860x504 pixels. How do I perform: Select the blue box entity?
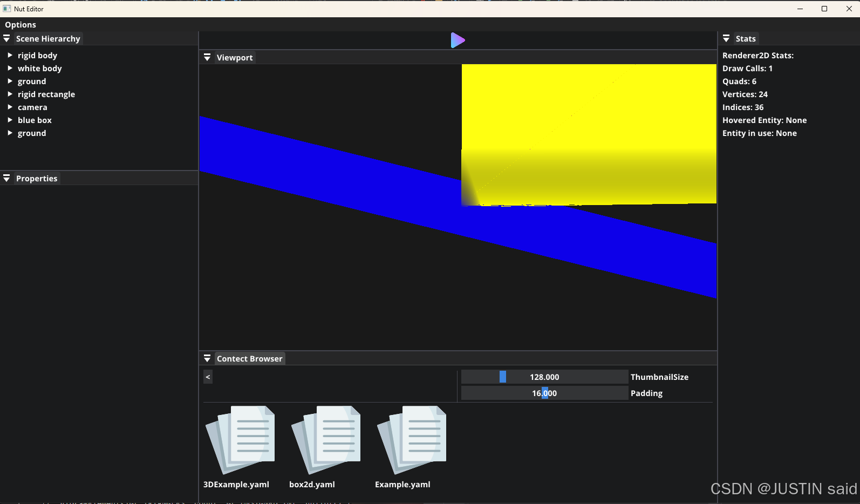(x=35, y=120)
